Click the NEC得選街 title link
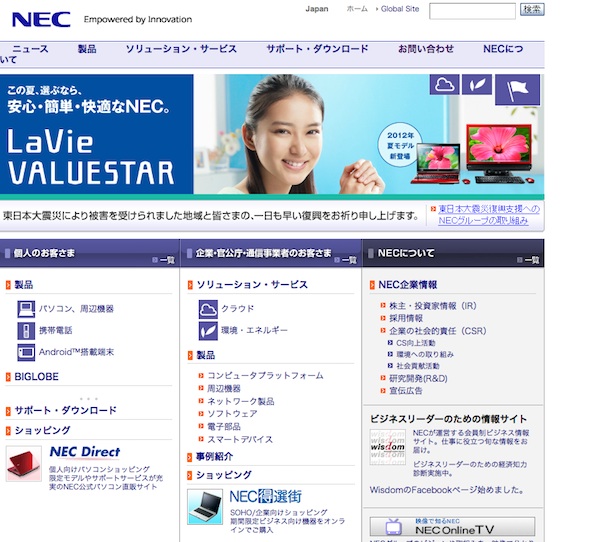This screenshot has width=600, height=542. [x=266, y=496]
